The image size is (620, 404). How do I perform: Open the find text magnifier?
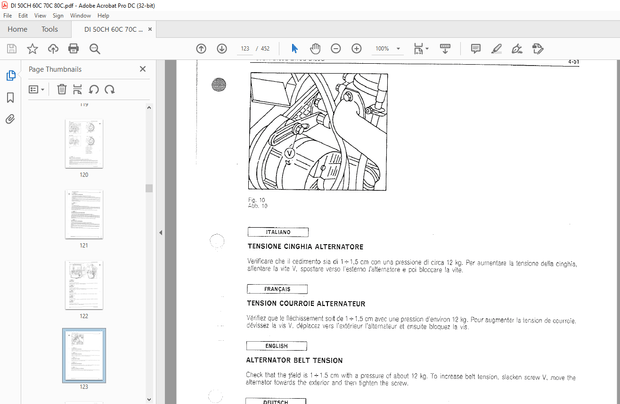click(95, 49)
